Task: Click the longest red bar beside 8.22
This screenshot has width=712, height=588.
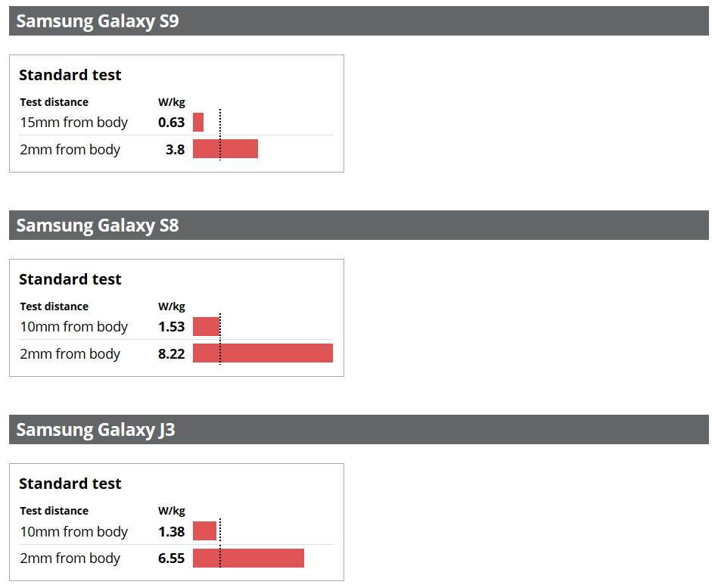Action: pos(263,353)
